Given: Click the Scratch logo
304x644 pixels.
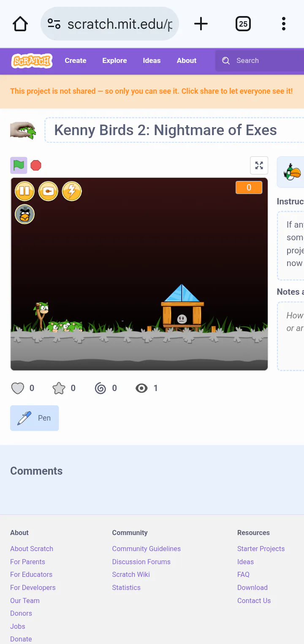Looking at the screenshot, I should 32,61.
